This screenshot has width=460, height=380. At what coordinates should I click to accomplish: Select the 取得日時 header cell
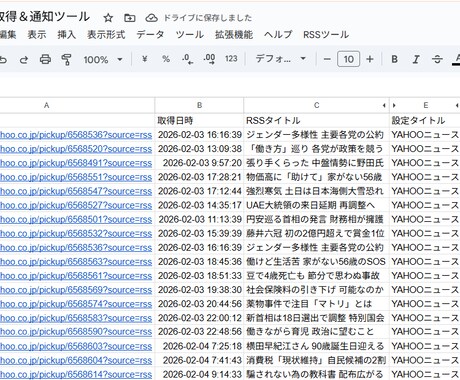point(199,121)
